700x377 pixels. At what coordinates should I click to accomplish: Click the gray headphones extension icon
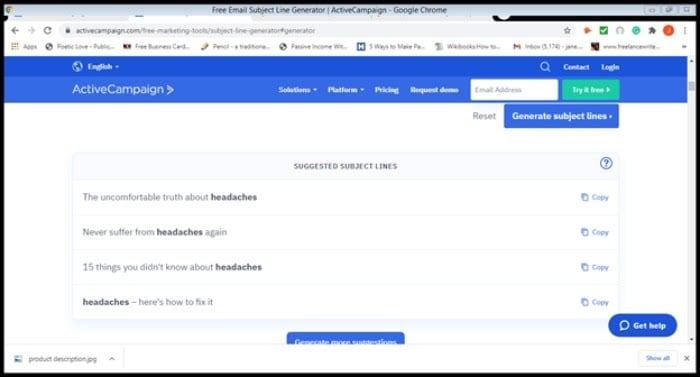click(620, 30)
